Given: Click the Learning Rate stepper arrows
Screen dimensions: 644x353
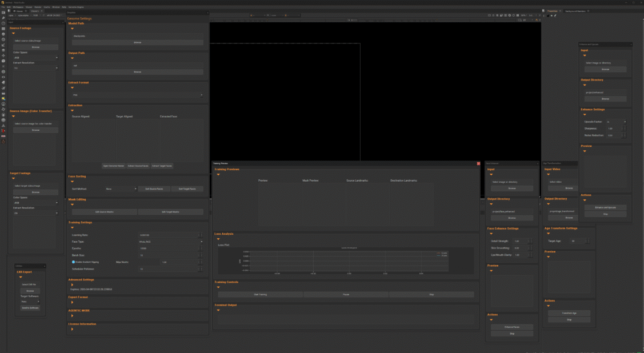Looking at the screenshot, I should tap(200, 235).
